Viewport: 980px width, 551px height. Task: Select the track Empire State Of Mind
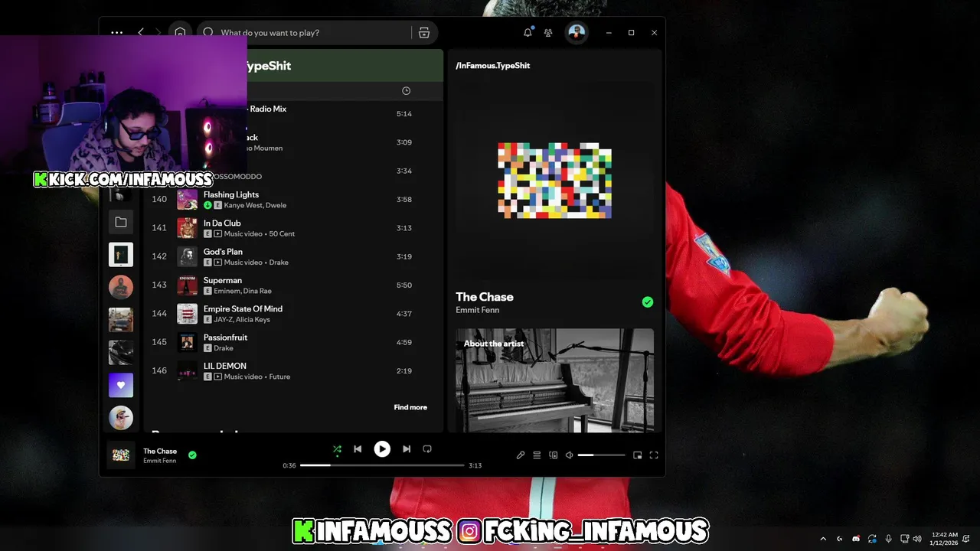point(243,309)
